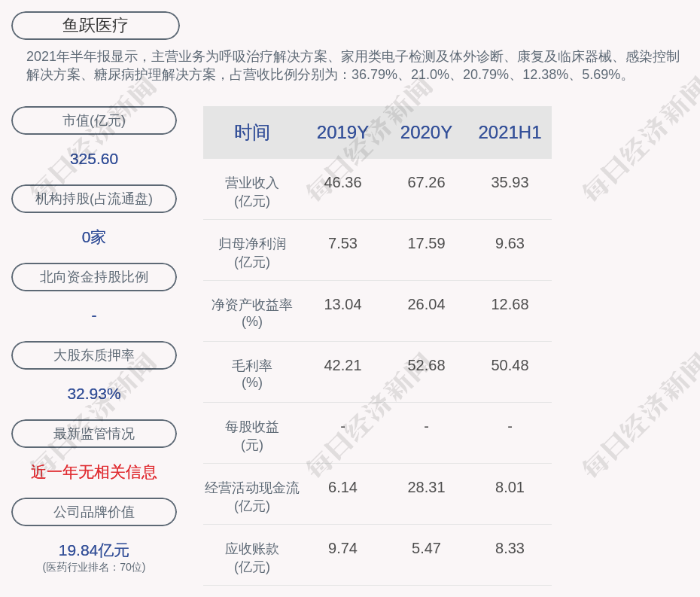Click the 时间 column header
The width and height of the screenshot is (700, 597).
click(x=252, y=132)
